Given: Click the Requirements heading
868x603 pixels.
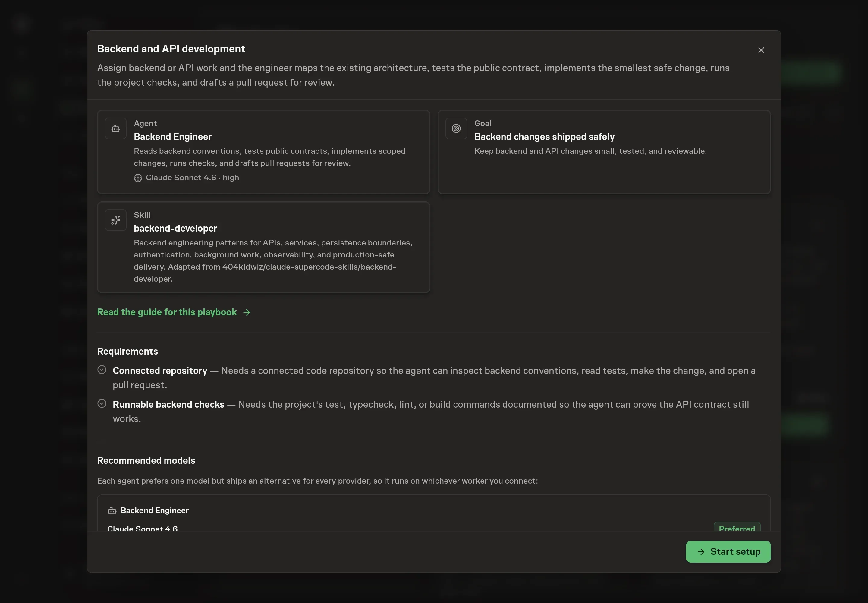Looking at the screenshot, I should [127, 351].
